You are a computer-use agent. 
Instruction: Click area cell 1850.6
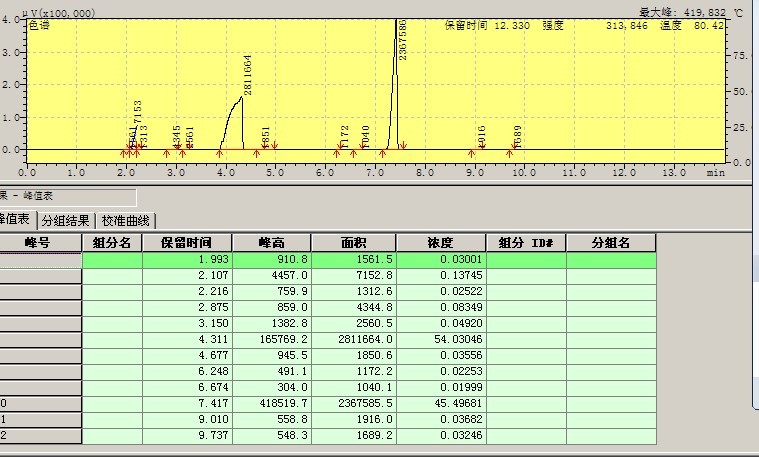pyautogui.click(x=353, y=355)
